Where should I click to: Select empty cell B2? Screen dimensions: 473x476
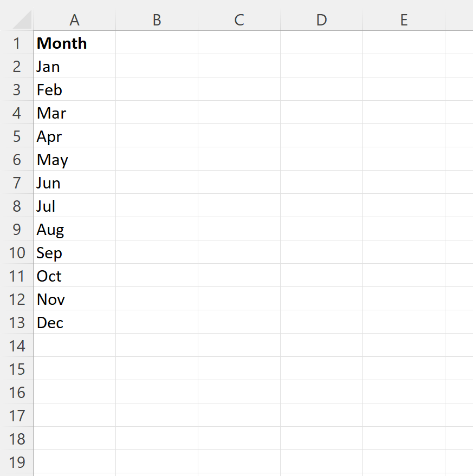click(x=157, y=67)
